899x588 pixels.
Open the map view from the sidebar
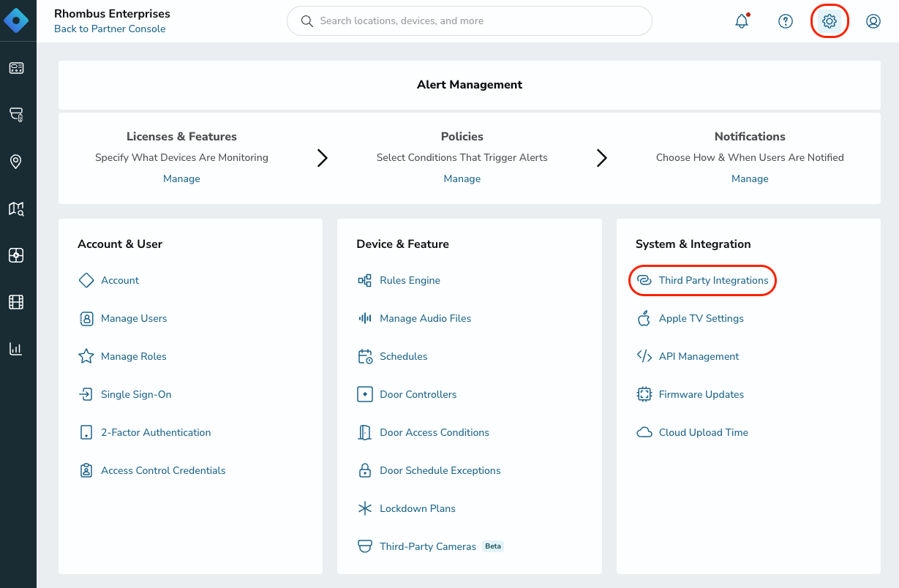coord(16,208)
